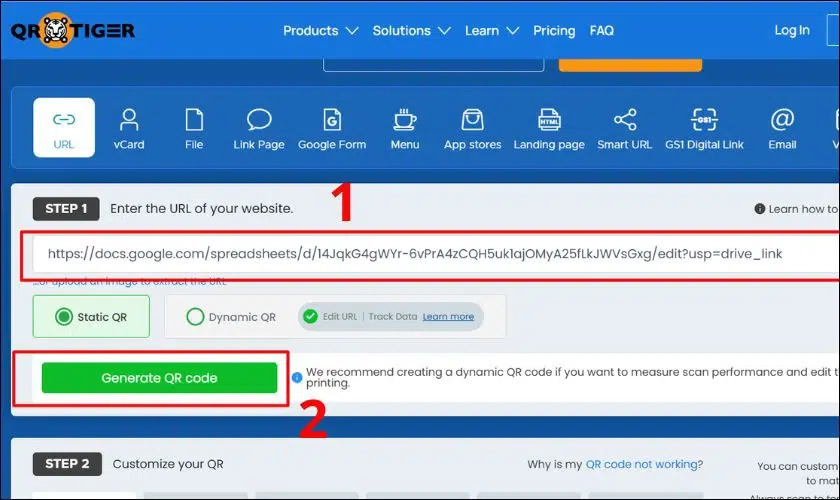Click the STEP 2 label
This screenshot has width=840, height=500.
coord(67,464)
